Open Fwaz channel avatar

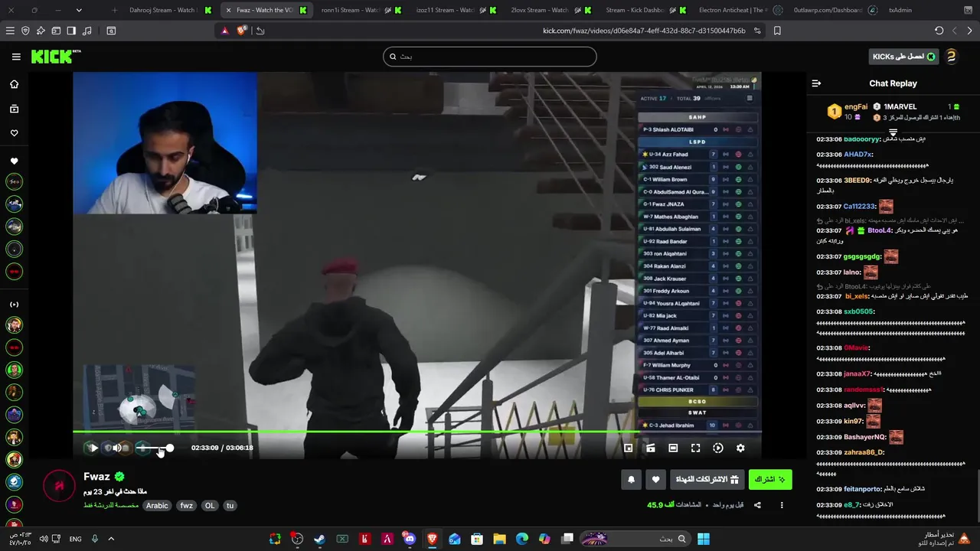[x=59, y=486]
